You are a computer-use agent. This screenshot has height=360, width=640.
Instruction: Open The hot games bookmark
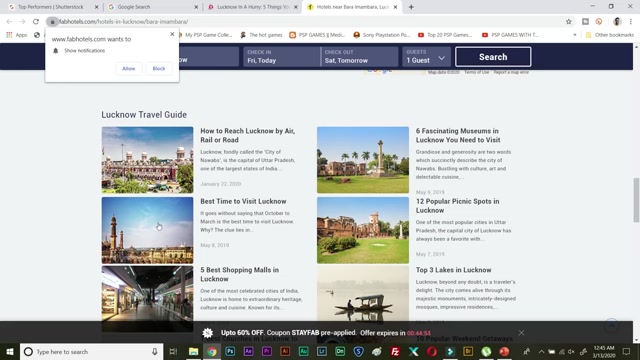pyautogui.click(x=261, y=35)
